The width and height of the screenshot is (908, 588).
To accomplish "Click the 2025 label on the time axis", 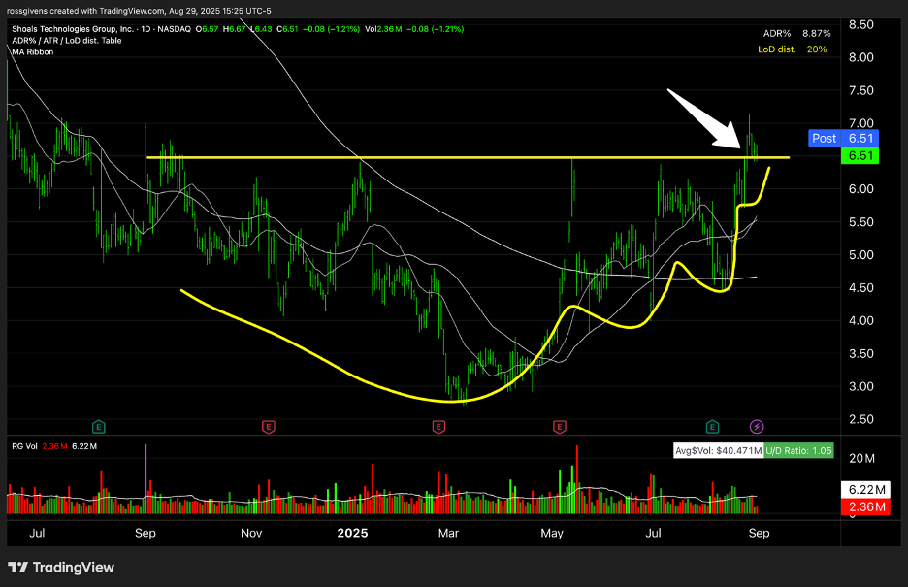I will click(x=350, y=533).
